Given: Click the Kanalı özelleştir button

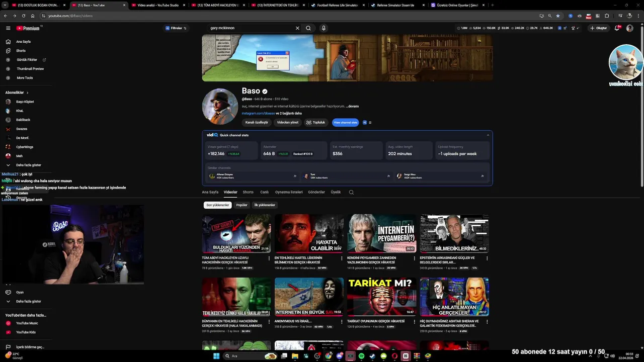Looking at the screenshot, I should coord(257,122).
